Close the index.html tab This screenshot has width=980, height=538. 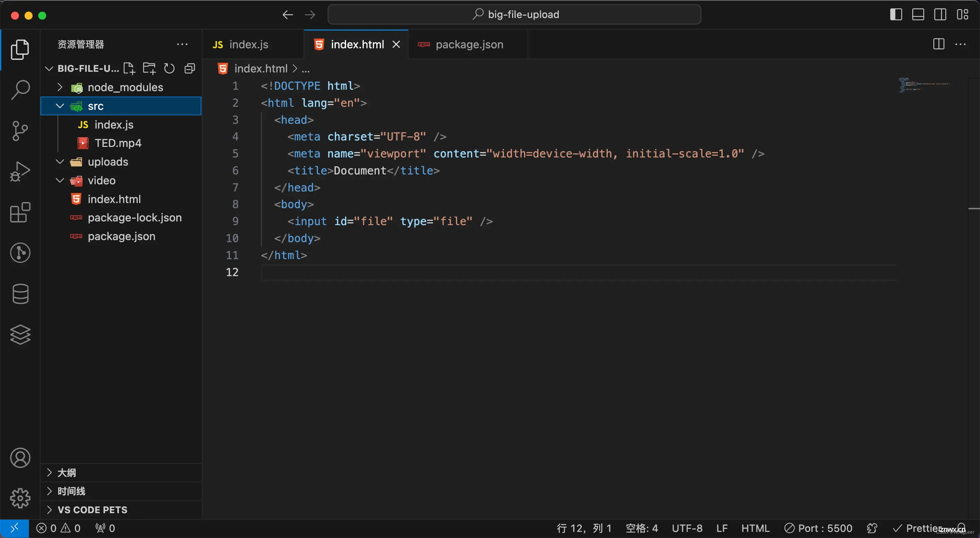pyautogui.click(x=396, y=45)
